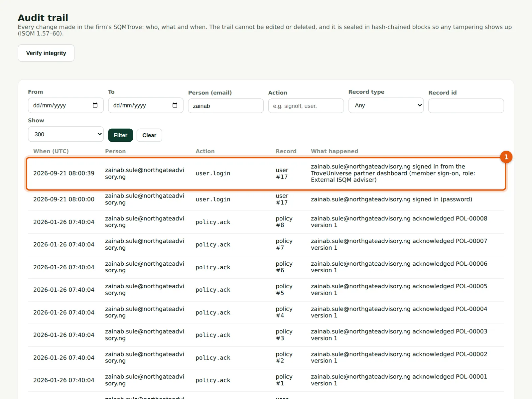Click the Record id input field

tap(466, 106)
